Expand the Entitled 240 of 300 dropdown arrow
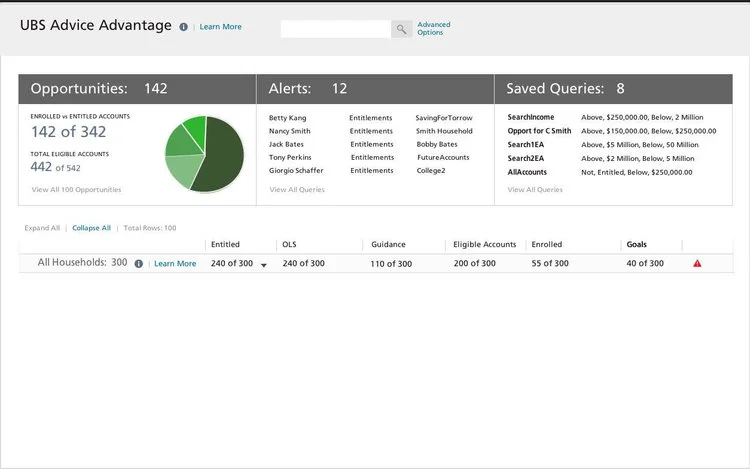The image size is (750, 469). click(x=264, y=265)
